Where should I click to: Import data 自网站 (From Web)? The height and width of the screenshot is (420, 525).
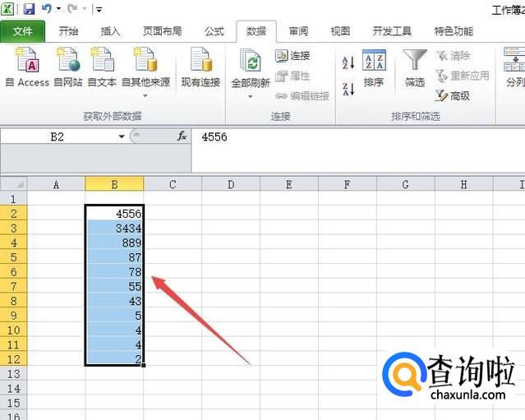68,67
